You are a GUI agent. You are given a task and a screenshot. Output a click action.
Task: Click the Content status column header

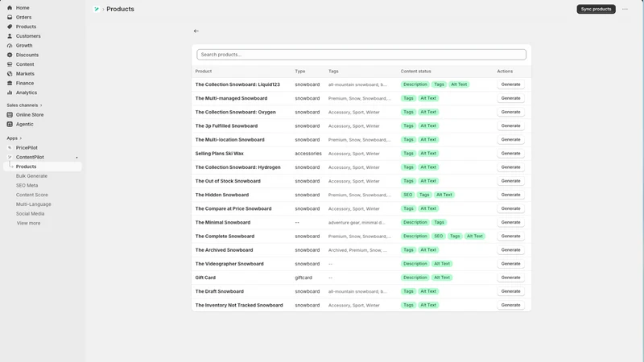[x=415, y=72]
